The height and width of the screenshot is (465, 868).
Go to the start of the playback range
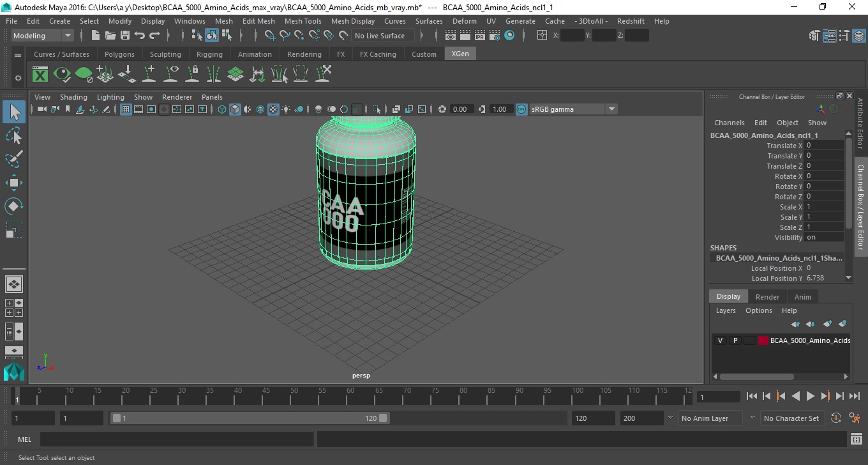tap(752, 397)
